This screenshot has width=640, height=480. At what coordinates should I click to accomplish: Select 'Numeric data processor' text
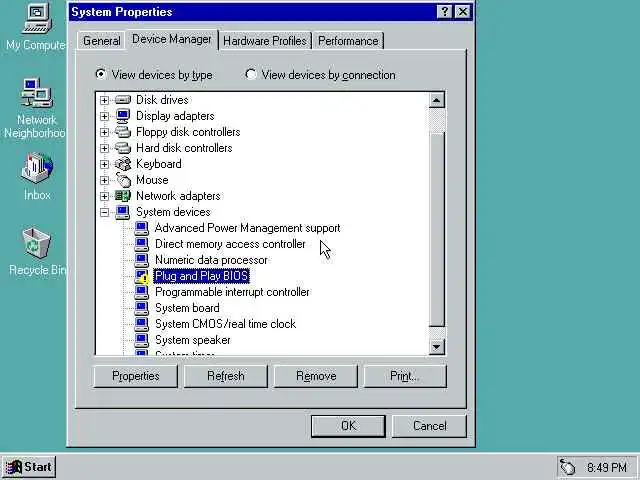pos(211,260)
